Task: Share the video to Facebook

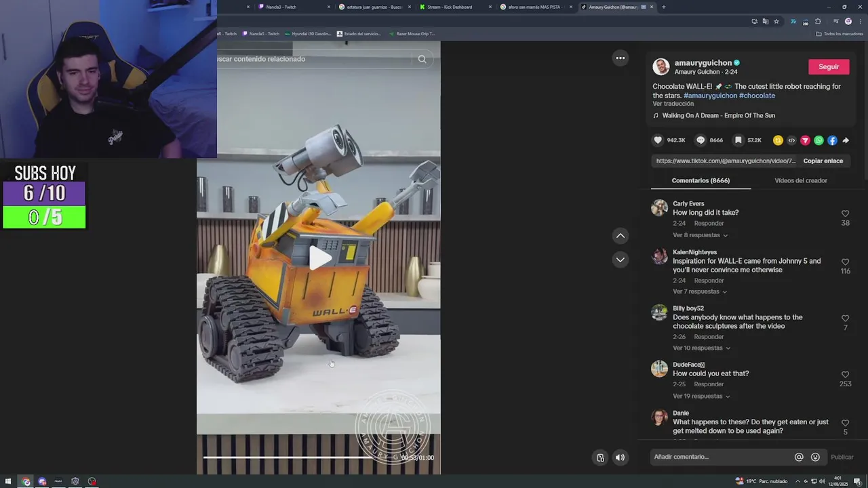Action: point(832,140)
